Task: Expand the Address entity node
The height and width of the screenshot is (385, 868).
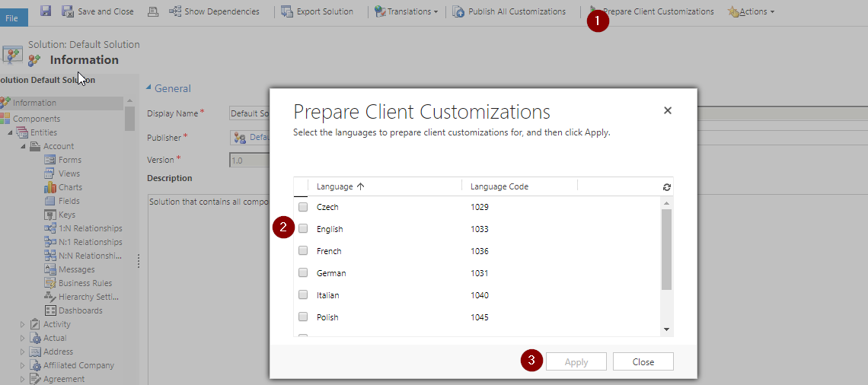Action: (x=23, y=352)
